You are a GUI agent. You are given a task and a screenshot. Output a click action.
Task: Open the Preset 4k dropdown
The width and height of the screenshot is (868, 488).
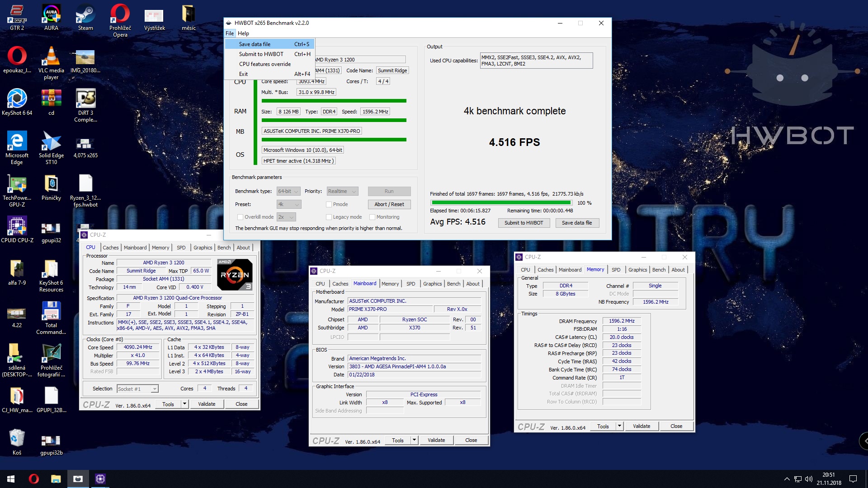point(288,204)
